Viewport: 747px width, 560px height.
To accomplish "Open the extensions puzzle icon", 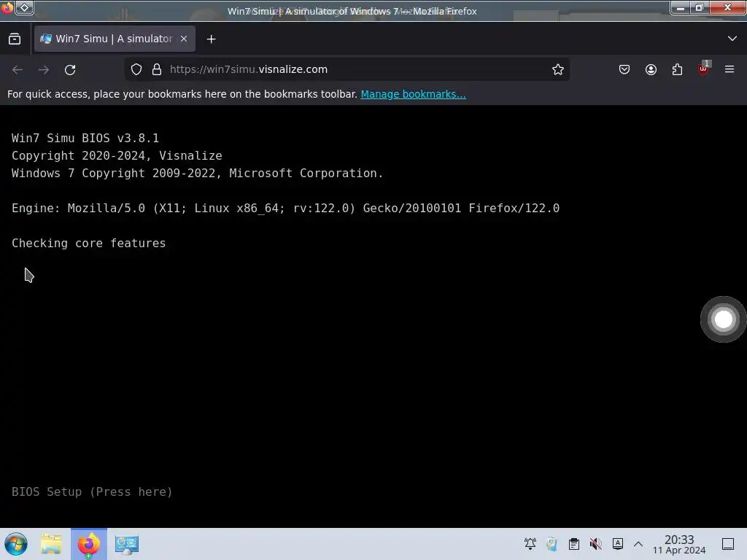I will click(x=677, y=69).
